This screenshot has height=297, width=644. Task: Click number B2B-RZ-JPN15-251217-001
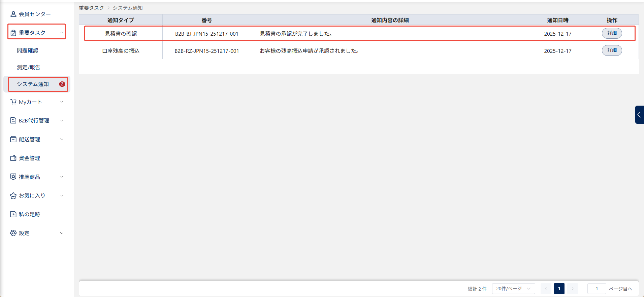[207, 51]
